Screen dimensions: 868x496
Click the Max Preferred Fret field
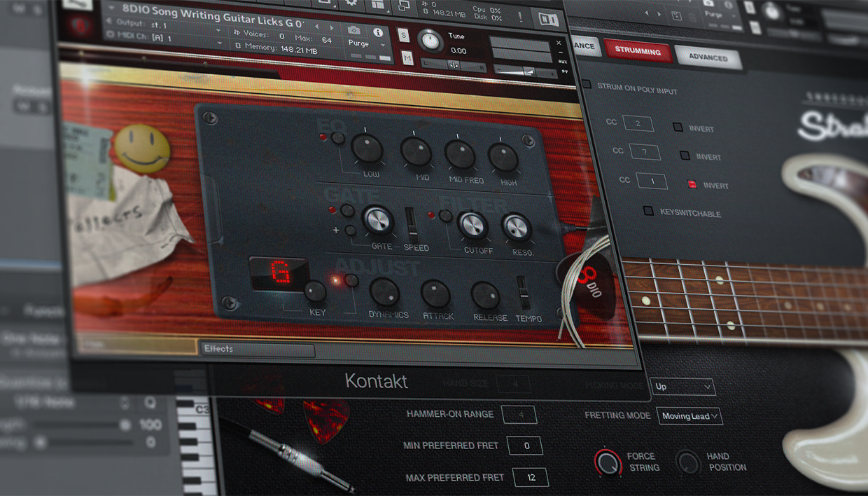click(x=531, y=477)
